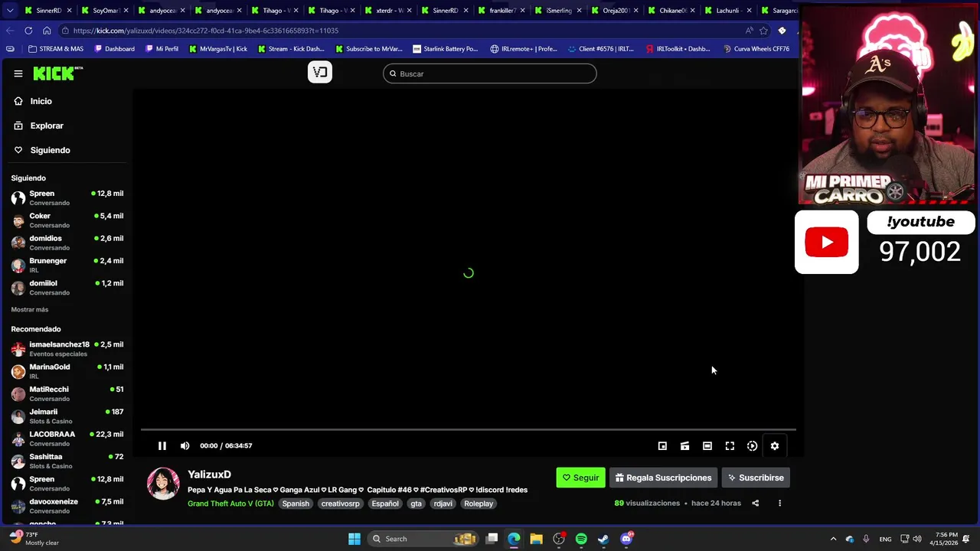The height and width of the screenshot is (551, 980).
Task: Open Brunenger channel in following list
Action: (67, 265)
